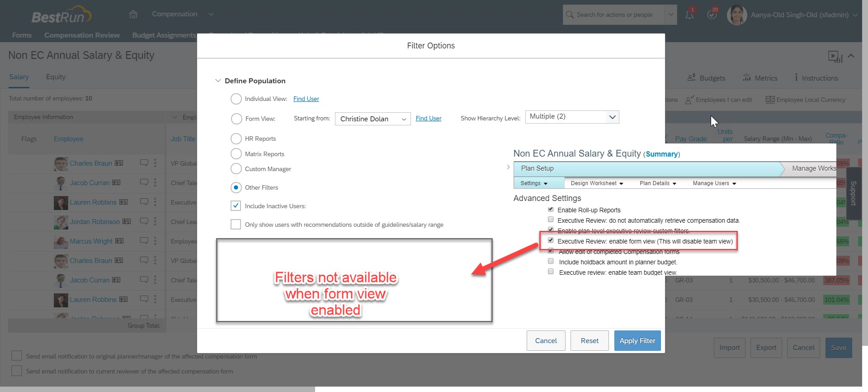Click the Summary link in plan title

[x=661, y=154]
